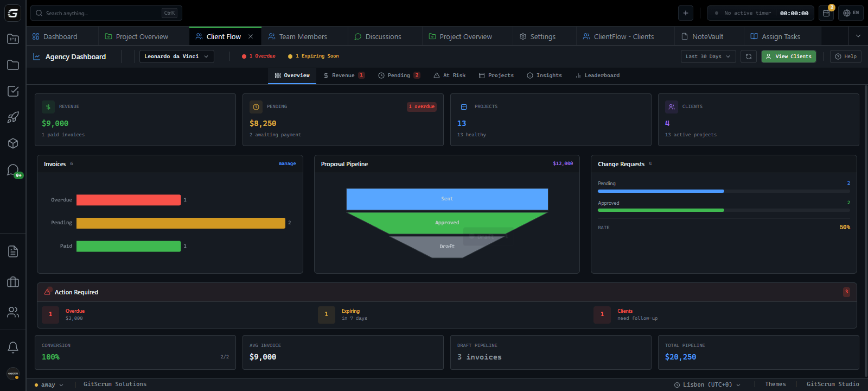
Task: Click the manage link in Invoices
Action: [287, 163]
